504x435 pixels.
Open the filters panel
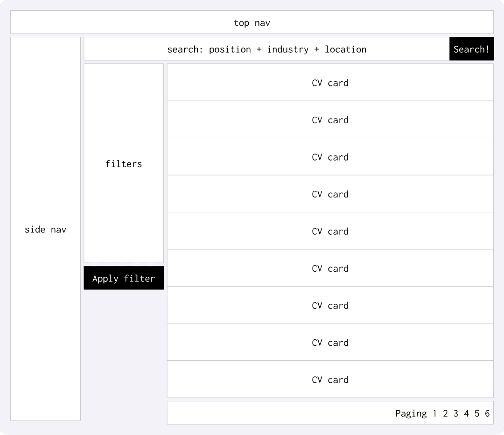pos(124,163)
